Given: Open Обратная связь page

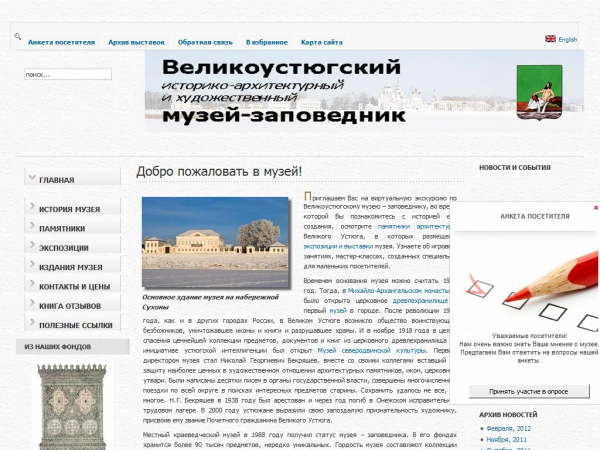Looking at the screenshot, I should coord(205,42).
